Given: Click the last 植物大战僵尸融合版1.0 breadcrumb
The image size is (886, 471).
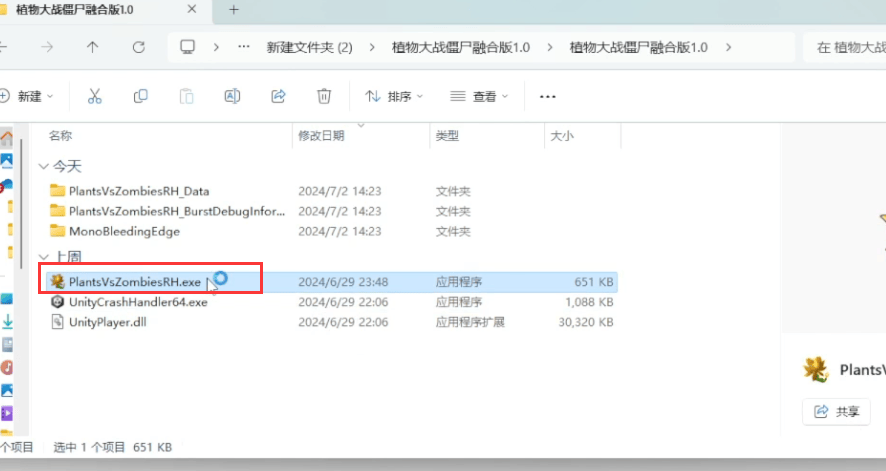Looking at the screenshot, I should pyautogui.click(x=639, y=47).
